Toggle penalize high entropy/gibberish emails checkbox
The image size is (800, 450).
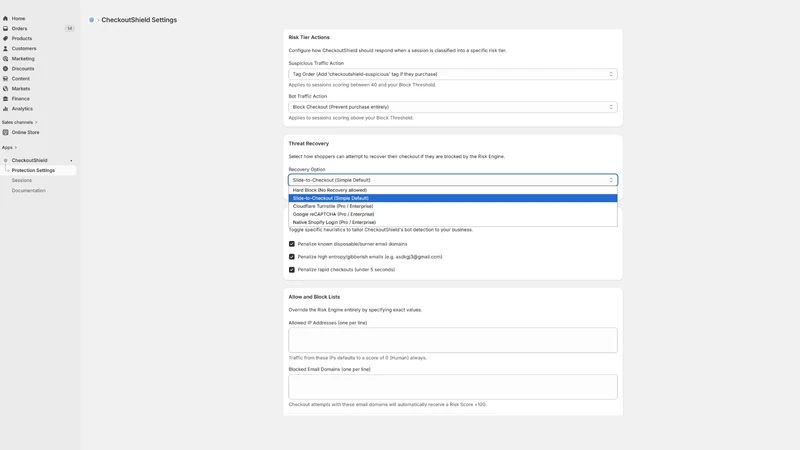[292, 257]
